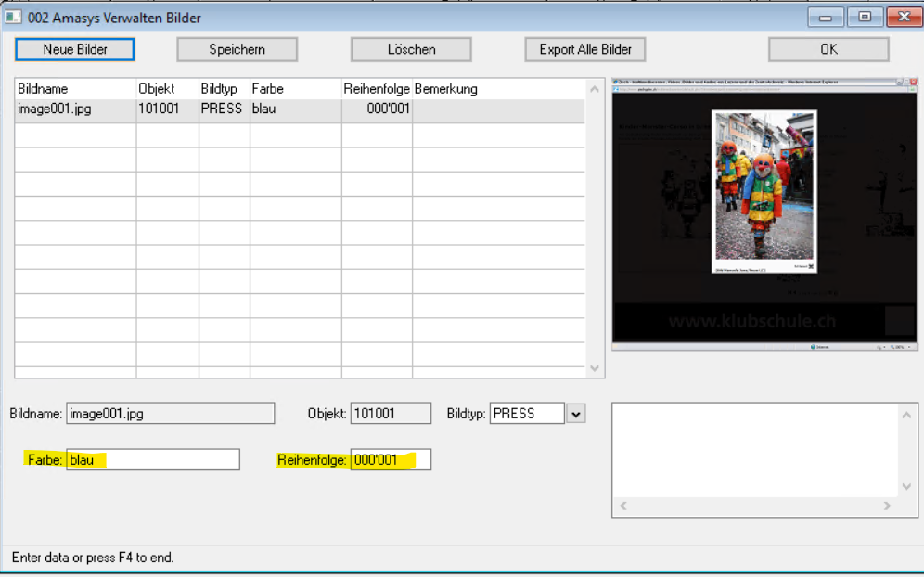Click the Reihenfolge input field
The width and height of the screenshot is (924, 577).
[391, 459]
